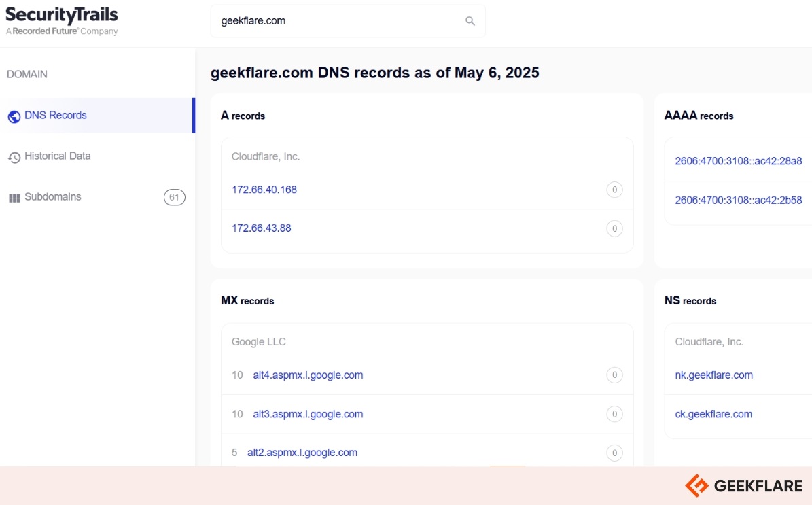Click the zero badge beside 172.66.43.88
This screenshot has height=505, width=812.
point(614,228)
